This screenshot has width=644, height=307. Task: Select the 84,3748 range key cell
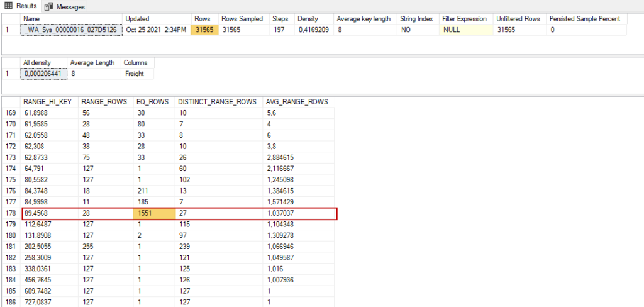(x=49, y=191)
